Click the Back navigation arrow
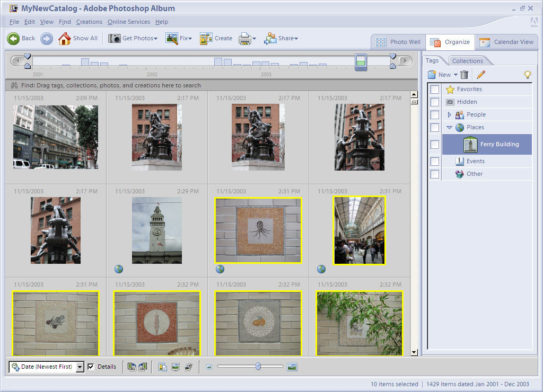543x392 pixels. [14, 38]
